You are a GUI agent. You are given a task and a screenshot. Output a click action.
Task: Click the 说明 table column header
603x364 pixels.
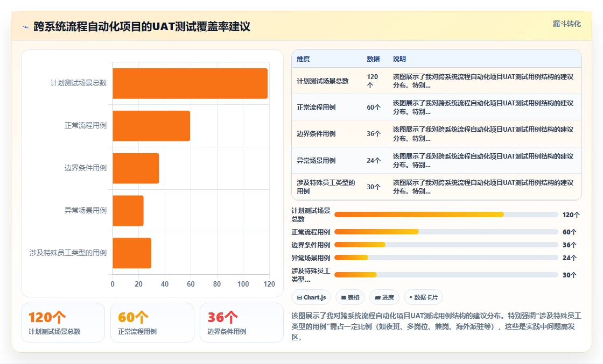pos(399,59)
